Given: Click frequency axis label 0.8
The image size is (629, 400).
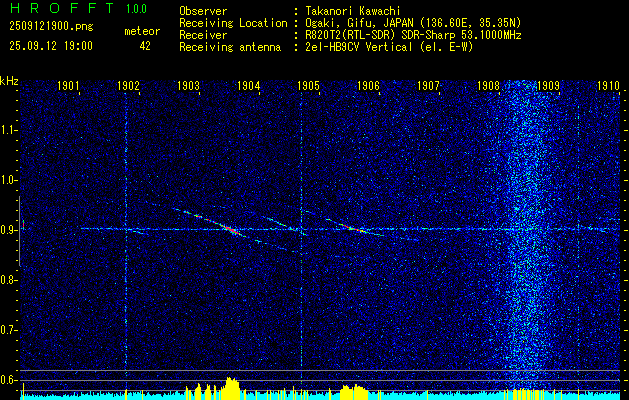Looking at the screenshot, I should pyautogui.click(x=9, y=280).
